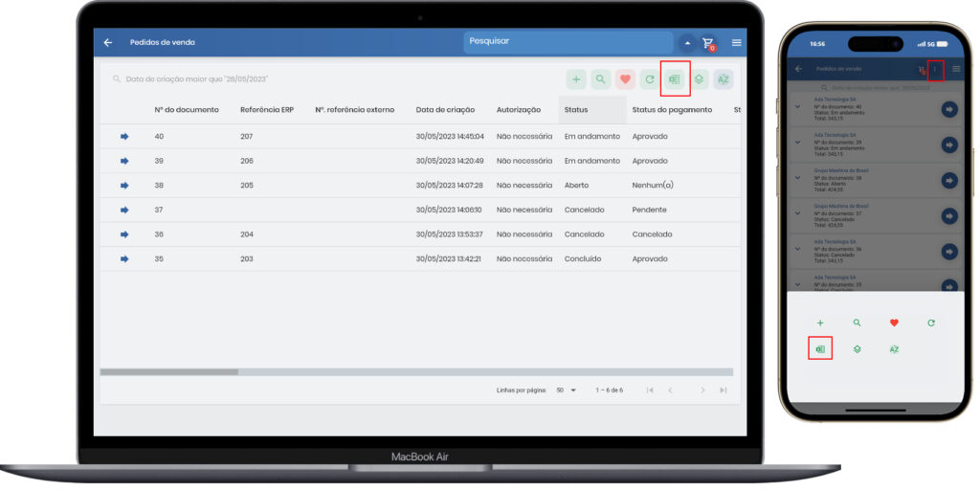The width and height of the screenshot is (980, 490).
Task: Expand the document 37 card on phone
Action: click(797, 213)
